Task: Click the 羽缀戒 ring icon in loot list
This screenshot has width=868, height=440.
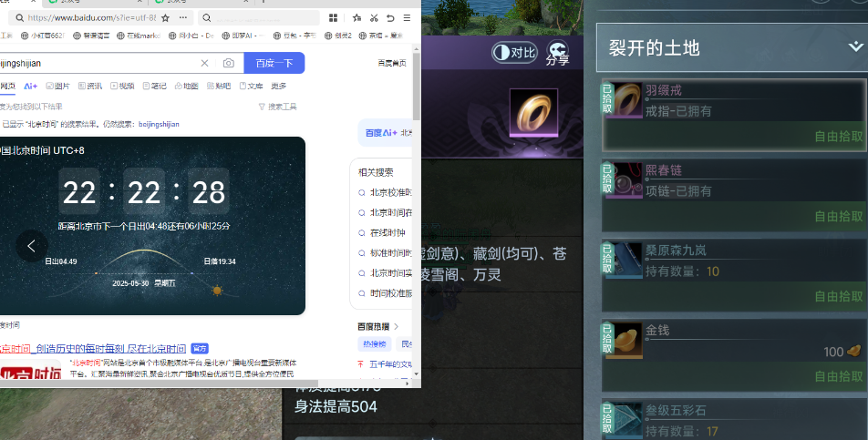Action: [627, 100]
